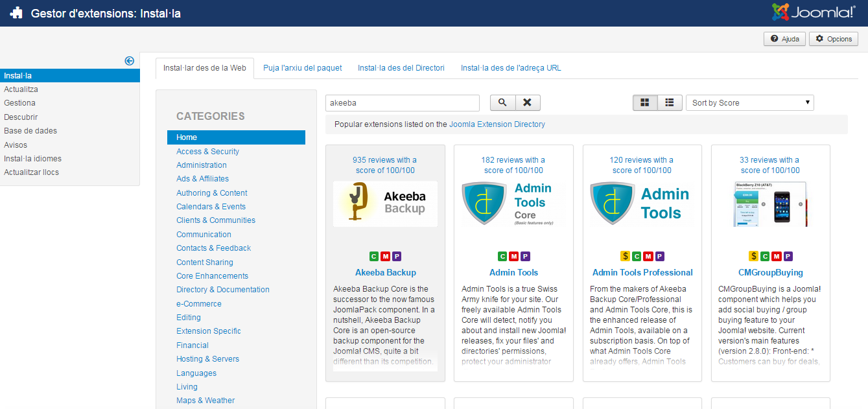Switch to grid view layout
This screenshot has height=409, width=868.
tap(645, 102)
